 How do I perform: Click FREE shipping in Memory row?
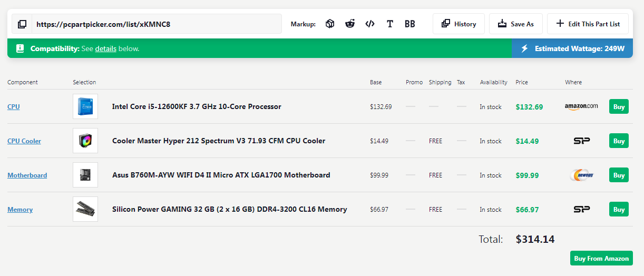coord(435,210)
